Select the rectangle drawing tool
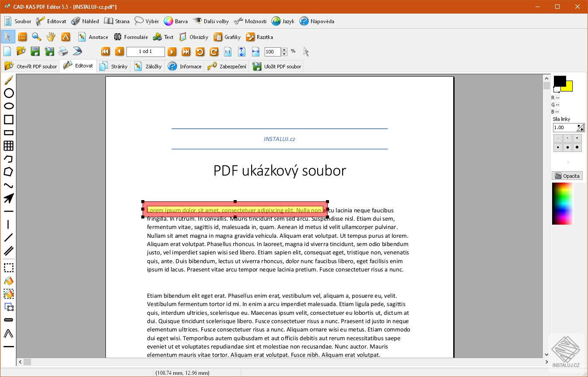Image resolution: width=588 pixels, height=377 pixels. click(x=8, y=119)
